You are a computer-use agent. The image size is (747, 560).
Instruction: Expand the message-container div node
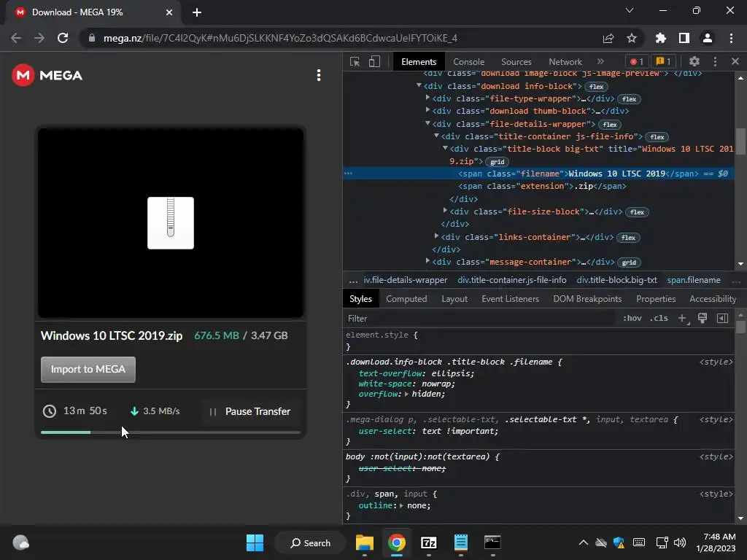click(427, 261)
